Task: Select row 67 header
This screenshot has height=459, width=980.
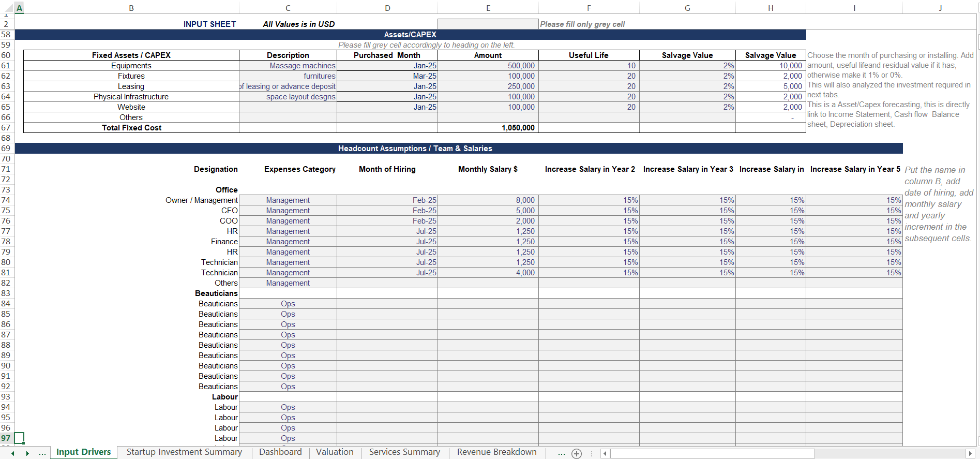Action: (x=6, y=128)
